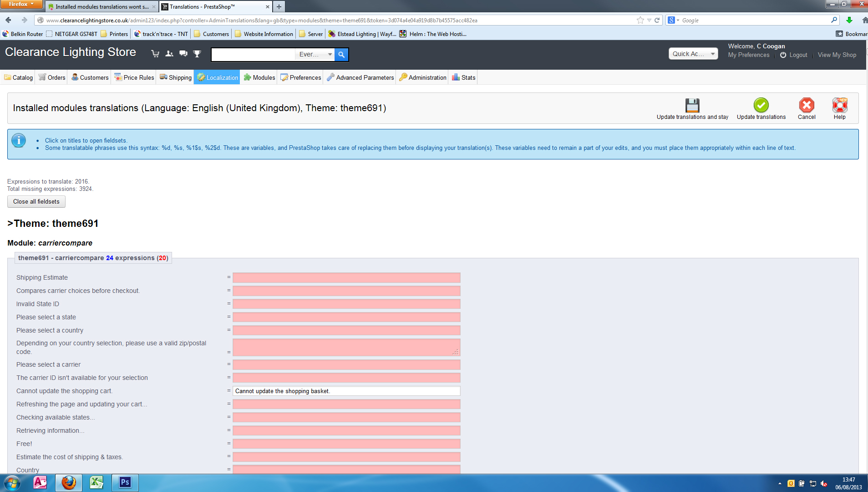Click the My Preferences link

[x=749, y=55]
